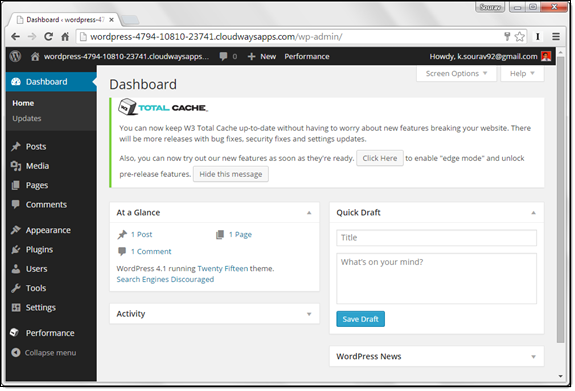Click the Pages icon in sidebar
575x391 pixels.
point(16,185)
